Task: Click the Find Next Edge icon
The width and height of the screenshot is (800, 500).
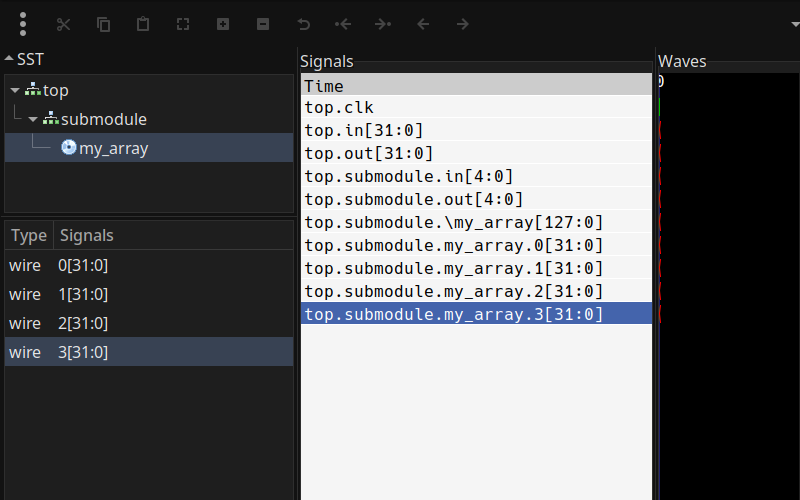Action: coord(383,24)
